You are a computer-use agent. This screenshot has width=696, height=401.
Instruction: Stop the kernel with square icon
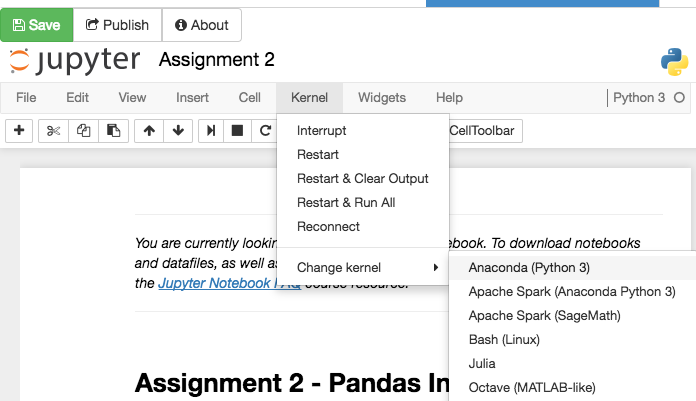pyautogui.click(x=238, y=131)
